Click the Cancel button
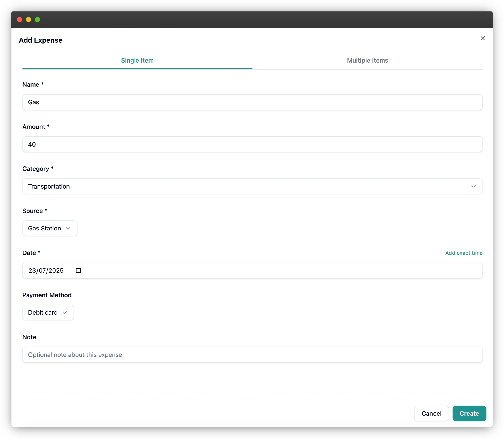Viewport: 504px width, 438px height. [x=431, y=413]
